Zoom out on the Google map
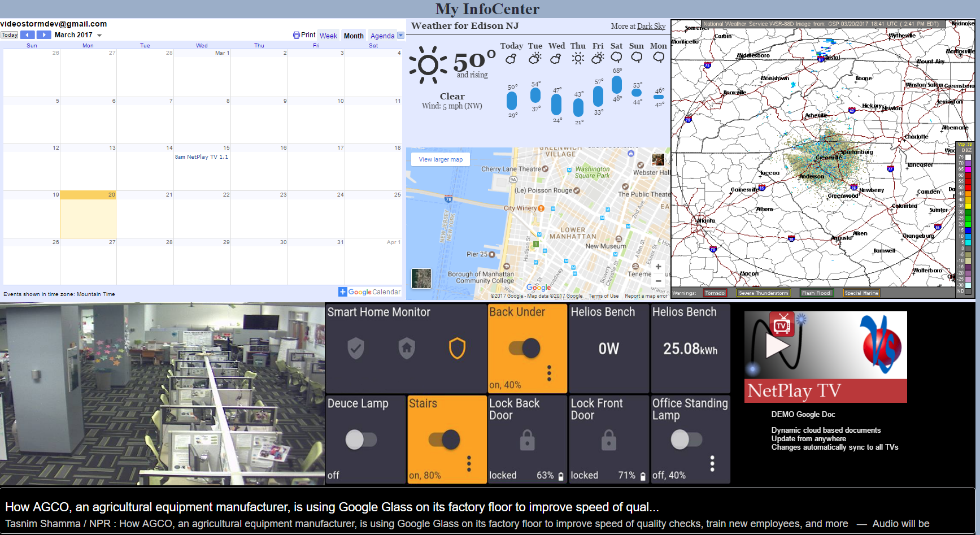The height and width of the screenshot is (535, 980). click(x=658, y=281)
